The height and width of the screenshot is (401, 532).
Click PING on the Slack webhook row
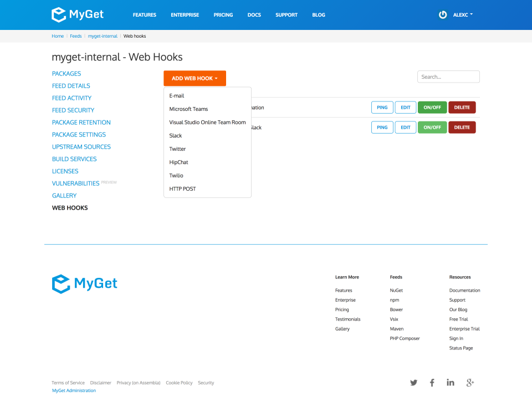(x=382, y=127)
